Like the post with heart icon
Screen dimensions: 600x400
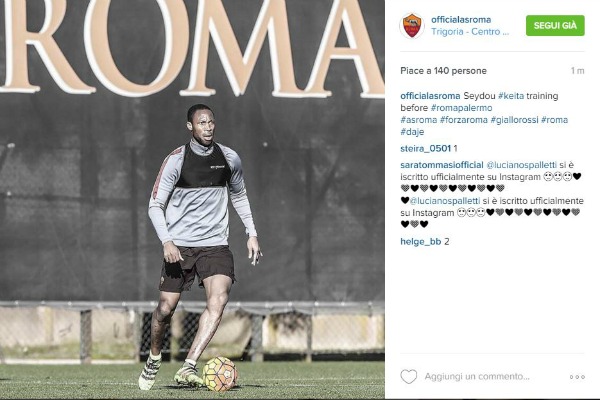[x=409, y=377]
